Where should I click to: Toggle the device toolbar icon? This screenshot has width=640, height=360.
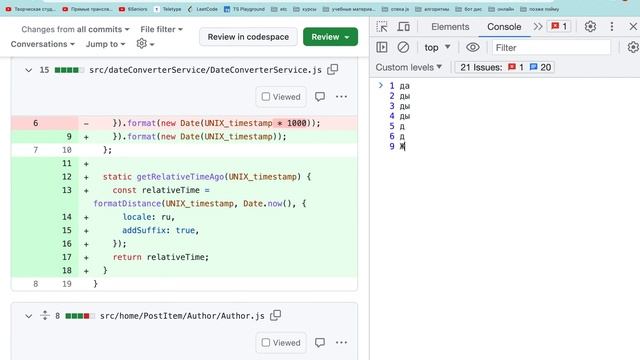pos(403,27)
